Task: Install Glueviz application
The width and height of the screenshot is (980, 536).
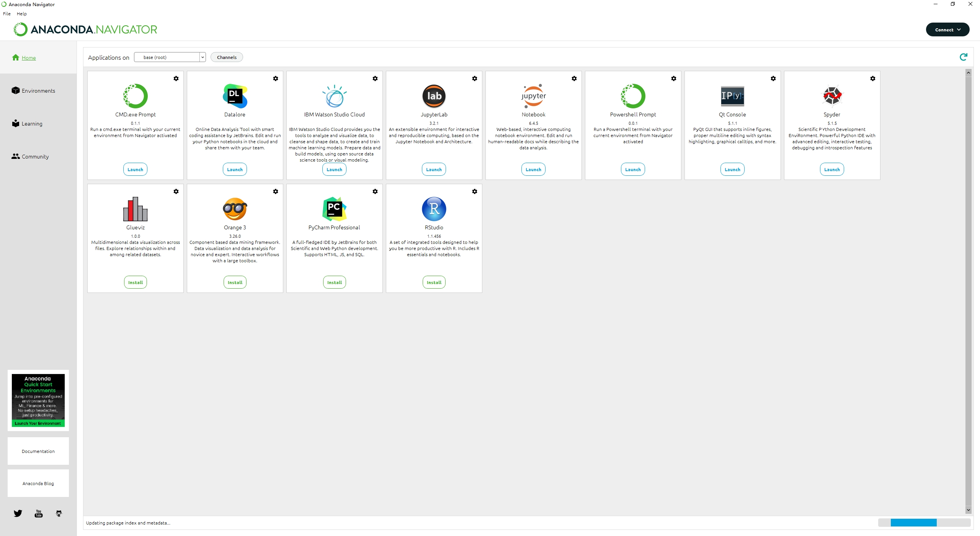Action: 135,283
